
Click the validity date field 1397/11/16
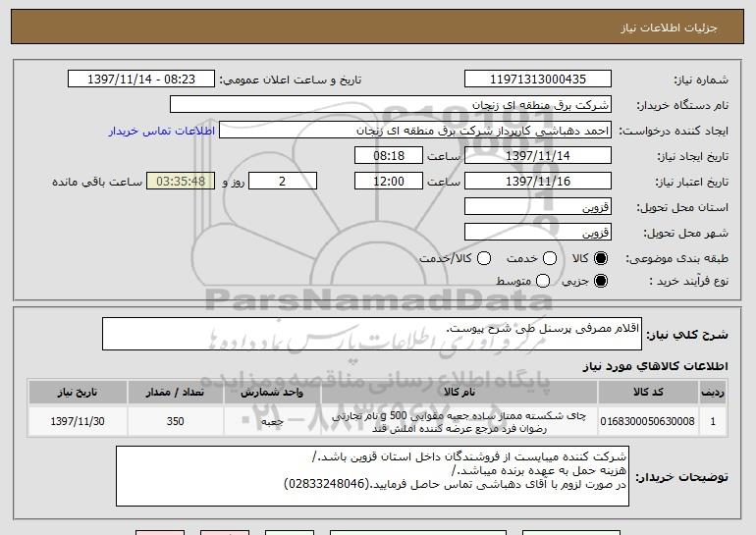click(538, 181)
